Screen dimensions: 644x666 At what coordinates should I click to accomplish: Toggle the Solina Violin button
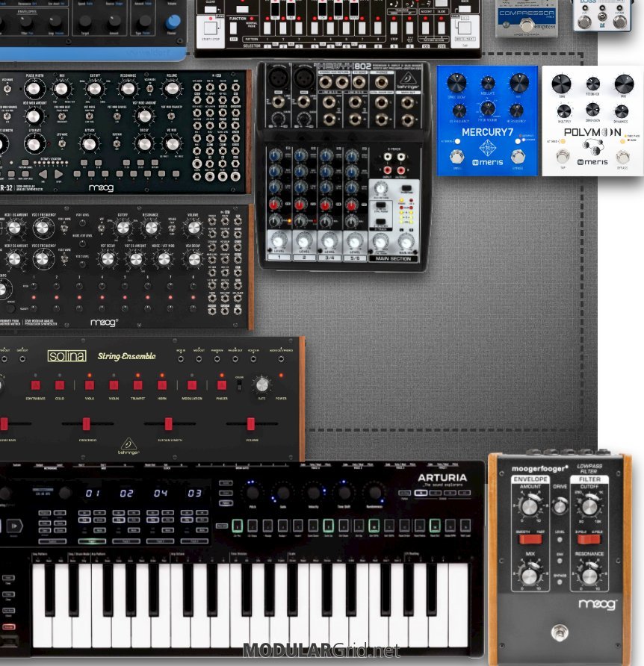(x=114, y=385)
